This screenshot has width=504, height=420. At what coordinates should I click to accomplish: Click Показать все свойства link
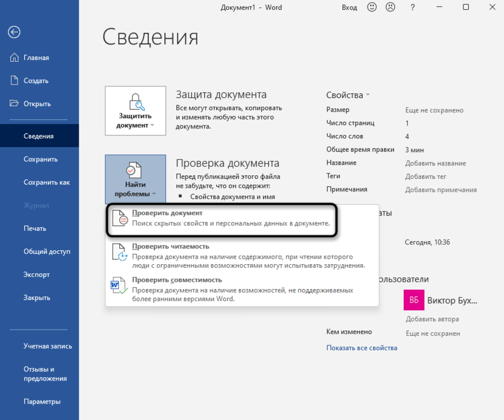(x=362, y=348)
